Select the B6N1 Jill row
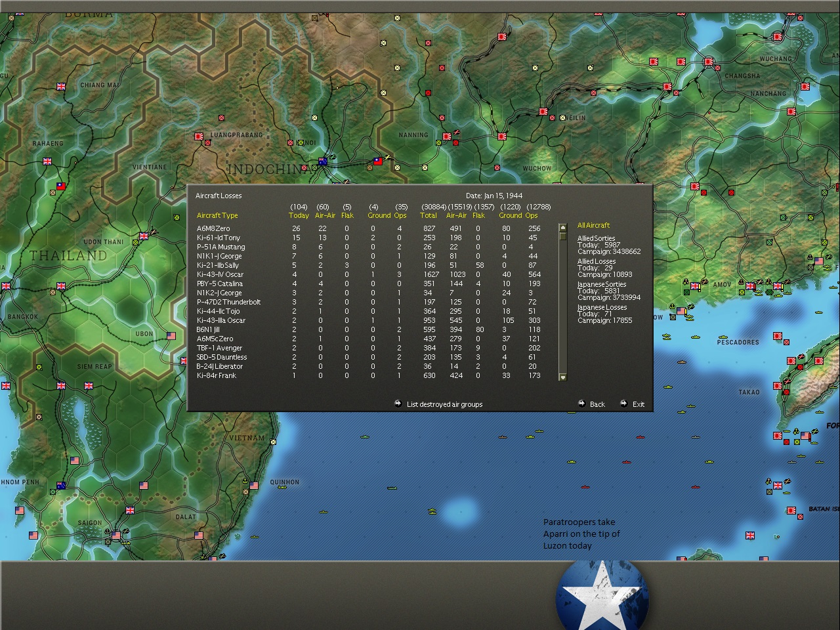The width and height of the screenshot is (840, 630). click(x=367, y=329)
